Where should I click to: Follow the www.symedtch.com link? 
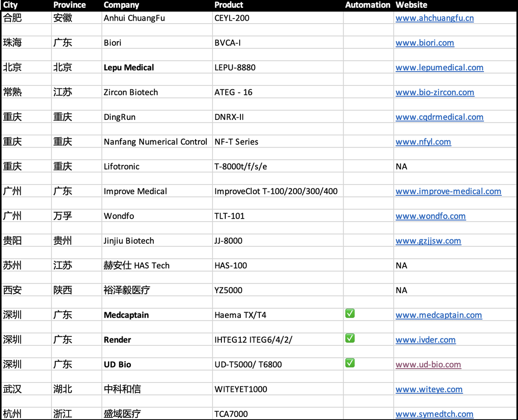pyautogui.click(x=434, y=414)
